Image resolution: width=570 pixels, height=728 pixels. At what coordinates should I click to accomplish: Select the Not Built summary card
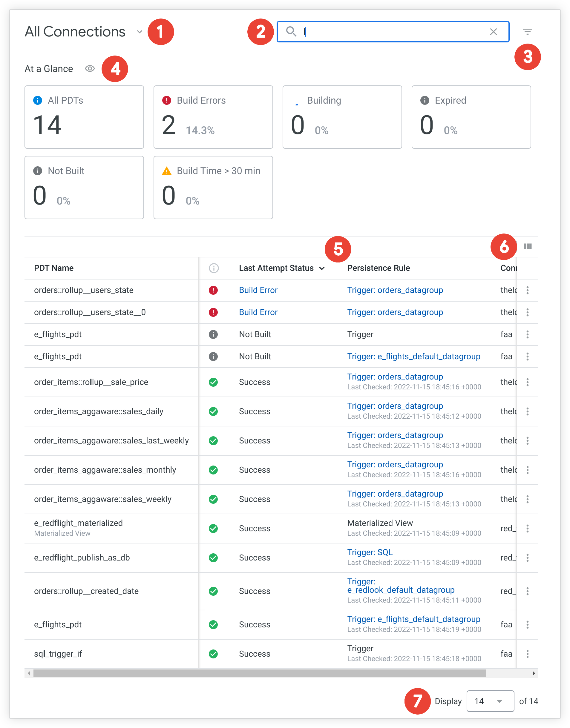[84, 188]
